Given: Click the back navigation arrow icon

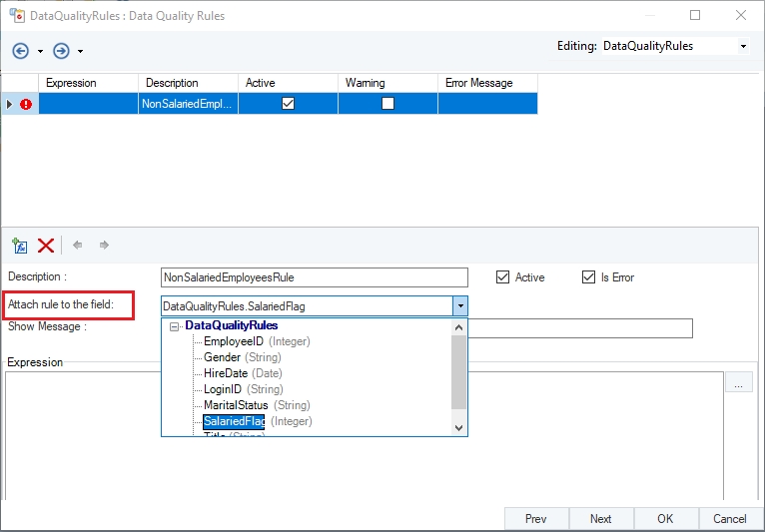Looking at the screenshot, I should (x=21, y=51).
